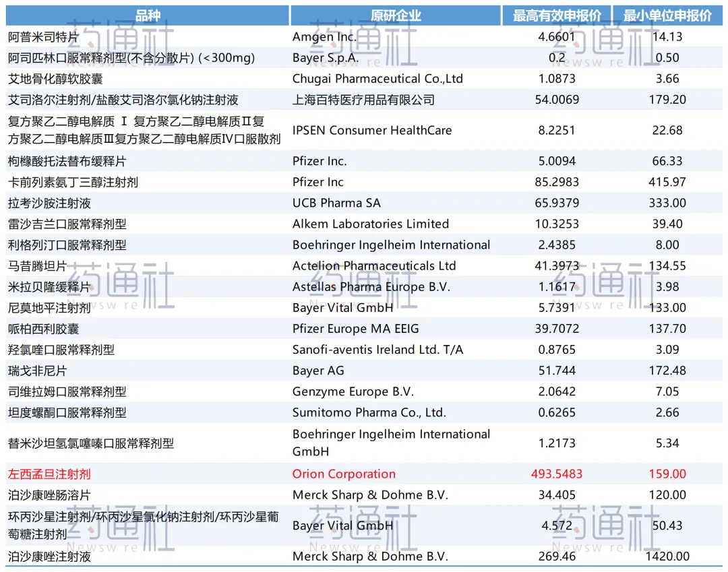
Task: Click the 原研企业 column header
Action: (395, 15)
